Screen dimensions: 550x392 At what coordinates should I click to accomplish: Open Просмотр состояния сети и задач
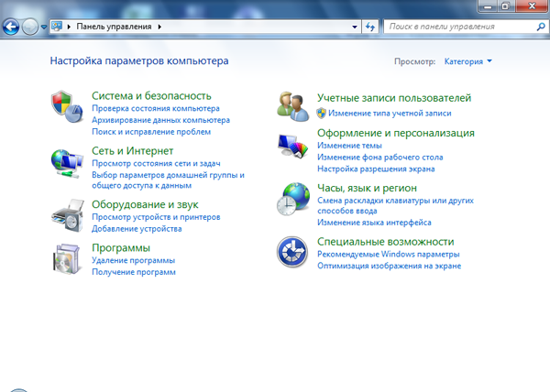pos(156,164)
